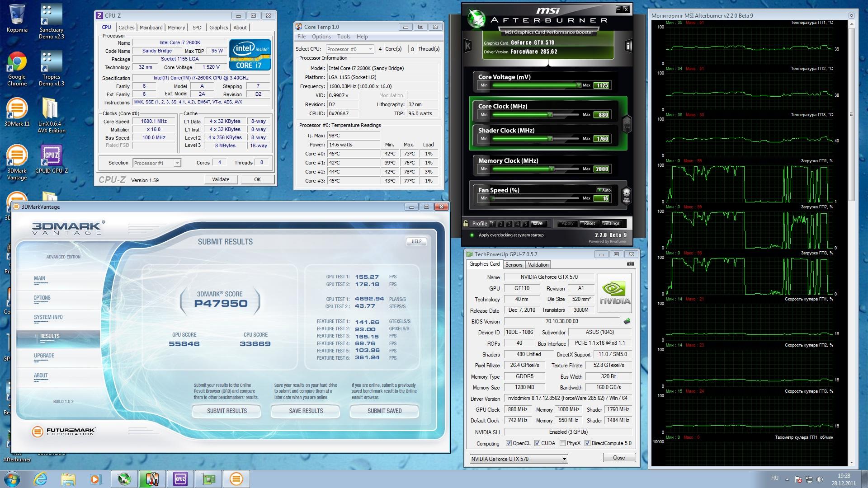Select the Sanctuary Demo v2.3 desktop icon
Screen dimensions: 868x488
point(51,22)
